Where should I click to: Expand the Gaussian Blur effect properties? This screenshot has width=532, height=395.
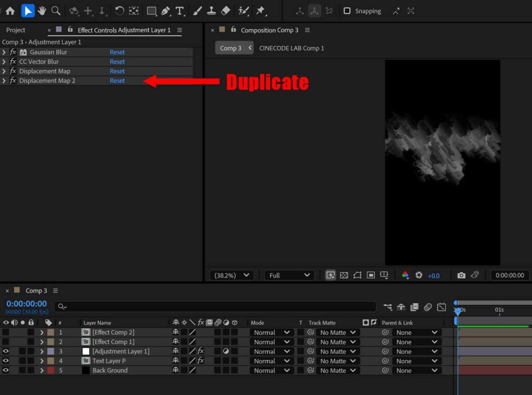click(4, 52)
